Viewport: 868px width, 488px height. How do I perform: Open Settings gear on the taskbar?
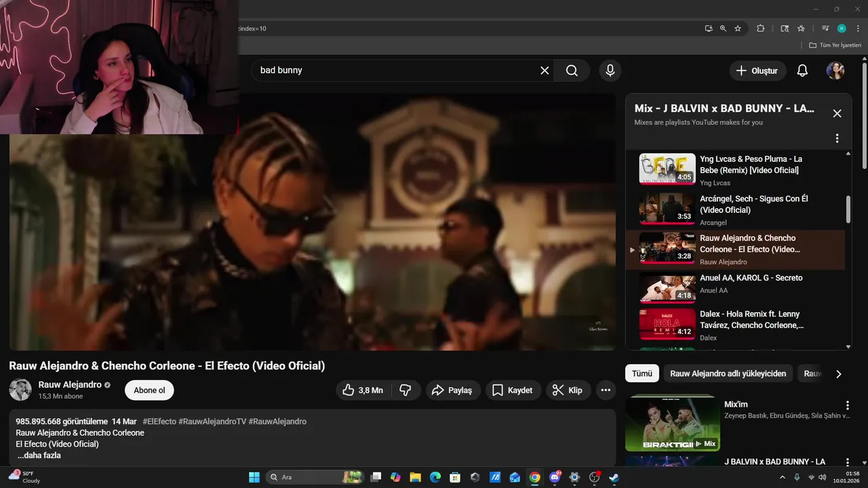tap(574, 477)
